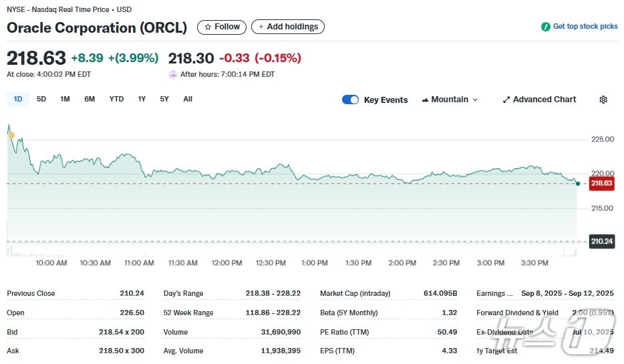Show the All time range
The width and height of the screenshot is (624, 364).
point(188,99)
